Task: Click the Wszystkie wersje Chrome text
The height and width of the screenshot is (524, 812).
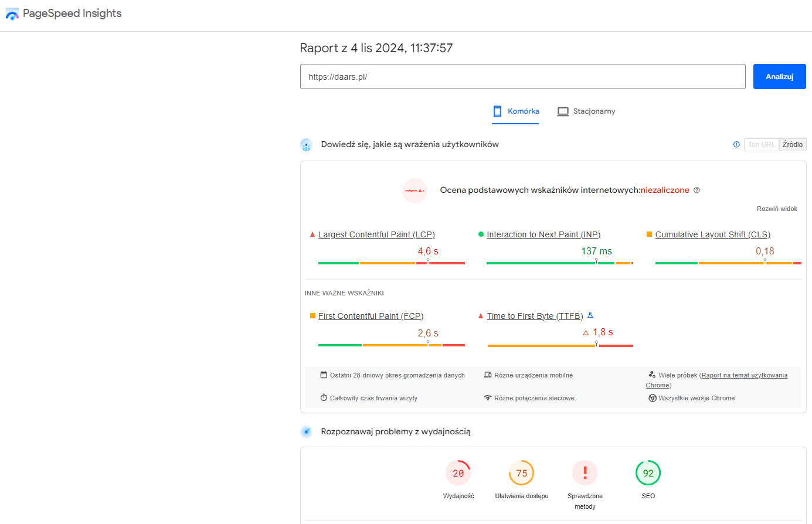Action: (x=697, y=398)
